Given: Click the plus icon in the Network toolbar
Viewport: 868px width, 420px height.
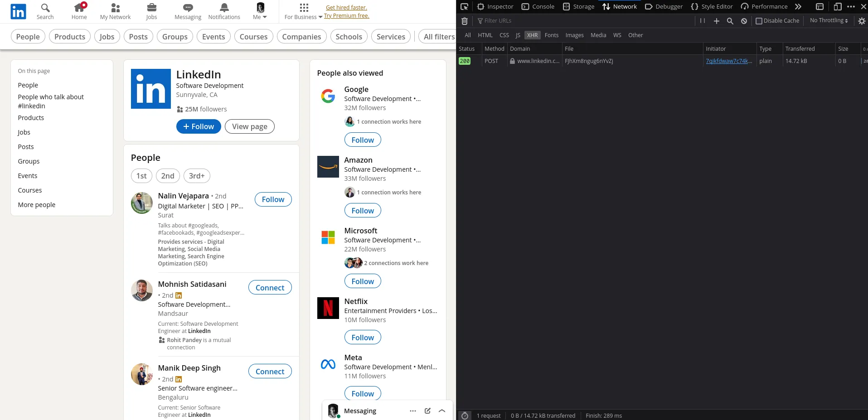Looking at the screenshot, I should (x=717, y=21).
